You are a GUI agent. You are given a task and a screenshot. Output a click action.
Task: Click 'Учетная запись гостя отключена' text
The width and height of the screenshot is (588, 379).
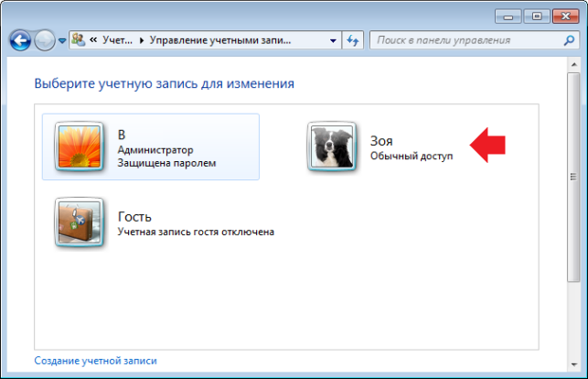point(196,232)
